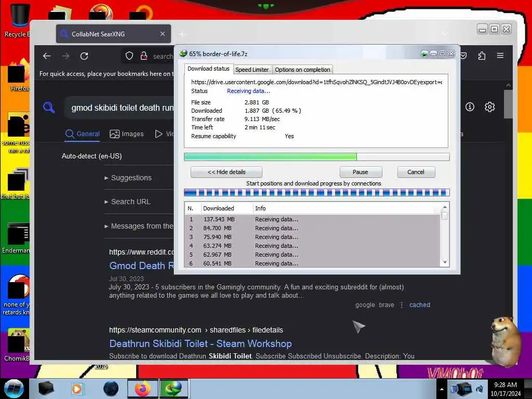Open SearXNG preferences gear
Screen dimensions: 532x399
489,107
